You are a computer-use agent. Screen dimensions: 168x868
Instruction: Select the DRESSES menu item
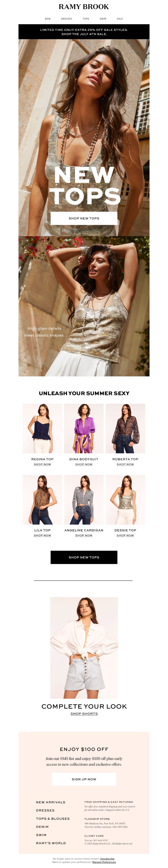point(67,19)
